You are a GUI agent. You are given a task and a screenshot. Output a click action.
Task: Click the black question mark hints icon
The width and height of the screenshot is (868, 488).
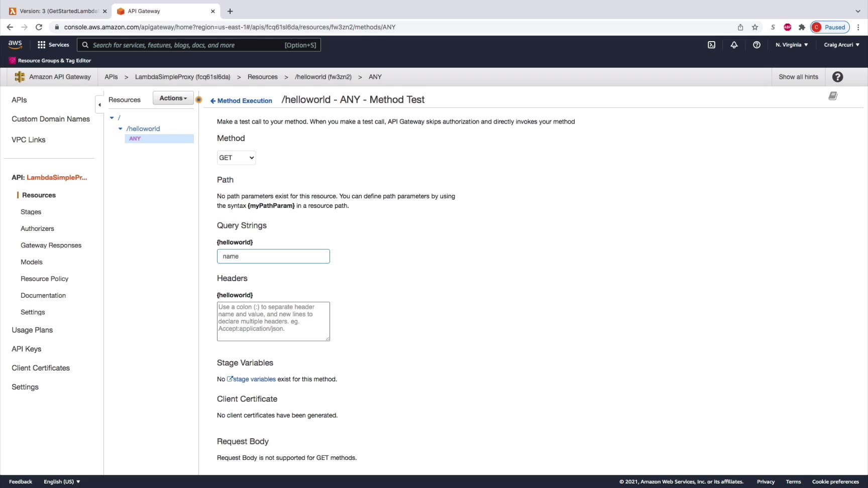tap(837, 77)
